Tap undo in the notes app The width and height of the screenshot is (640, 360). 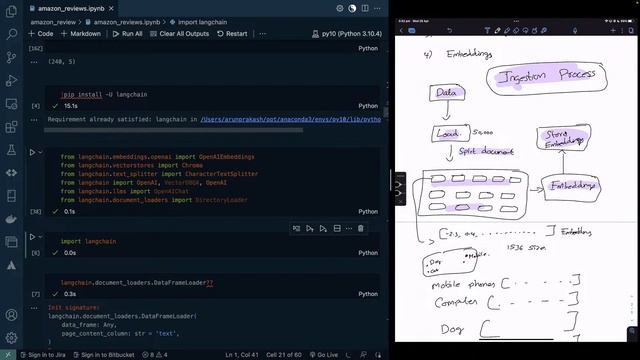pos(449,31)
